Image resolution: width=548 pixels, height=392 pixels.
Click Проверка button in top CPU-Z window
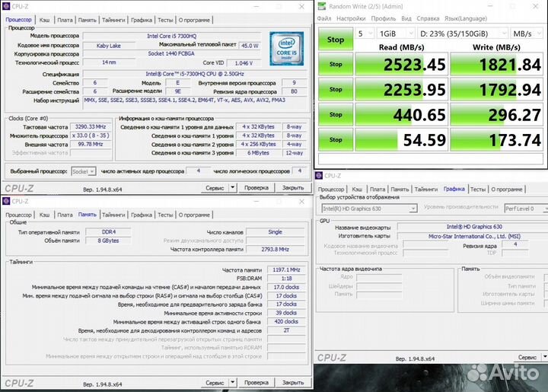coord(256,187)
